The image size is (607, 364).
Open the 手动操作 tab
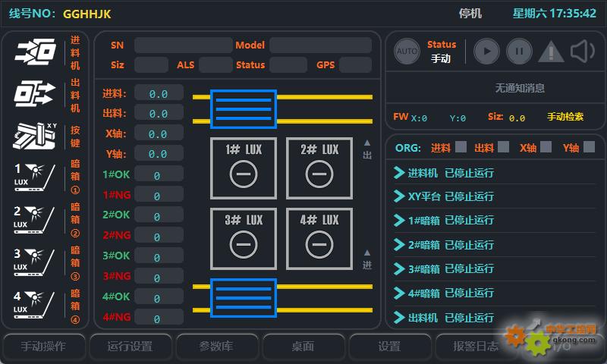coord(44,347)
